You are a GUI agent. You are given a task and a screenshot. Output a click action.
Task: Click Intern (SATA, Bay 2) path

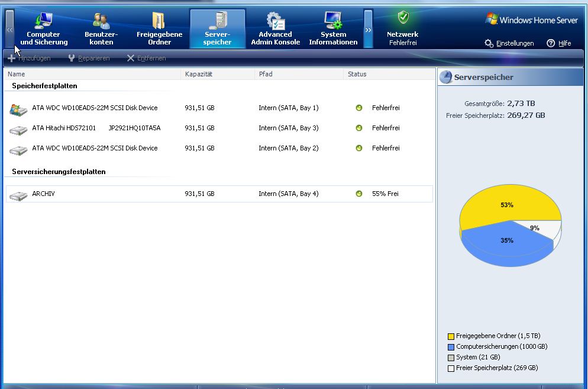[288, 148]
